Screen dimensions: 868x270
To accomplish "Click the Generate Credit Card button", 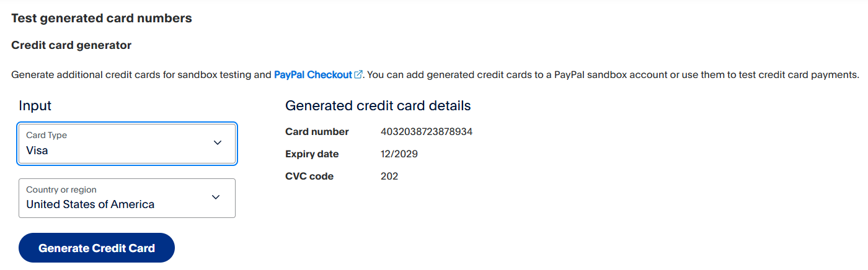I will click(x=97, y=248).
